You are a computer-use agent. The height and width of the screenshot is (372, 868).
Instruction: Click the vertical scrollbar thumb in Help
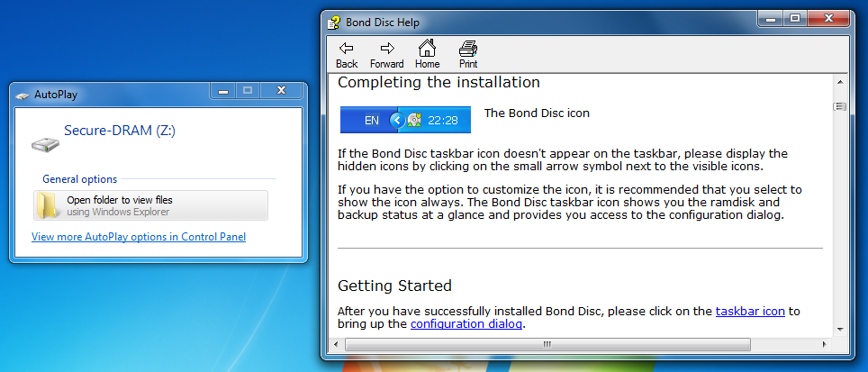840,106
